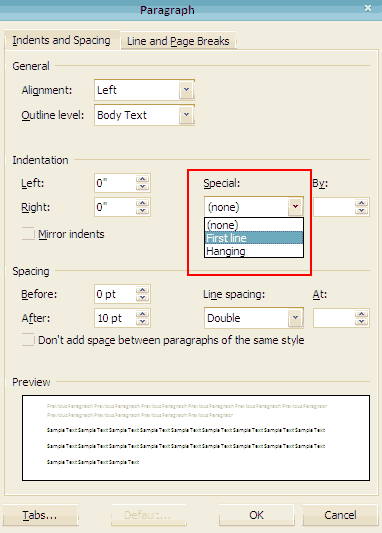Select the Indents and Spacing tab
Viewport: 382px width, 533px height.
62,40
